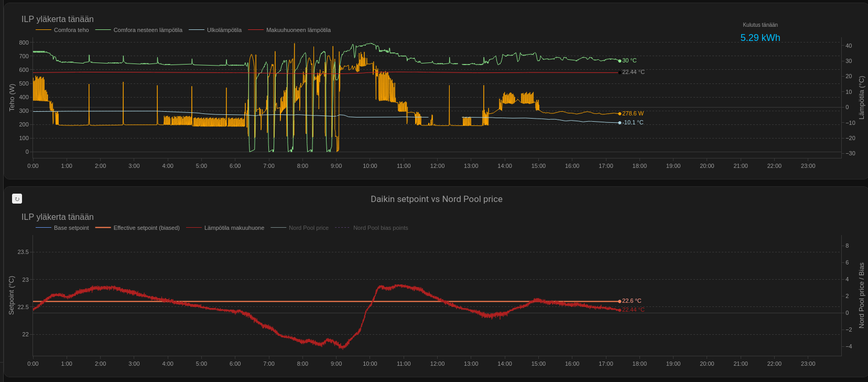The image size is (868, 382).
Task: Show the Nord Pool bias points series
Action: point(380,228)
